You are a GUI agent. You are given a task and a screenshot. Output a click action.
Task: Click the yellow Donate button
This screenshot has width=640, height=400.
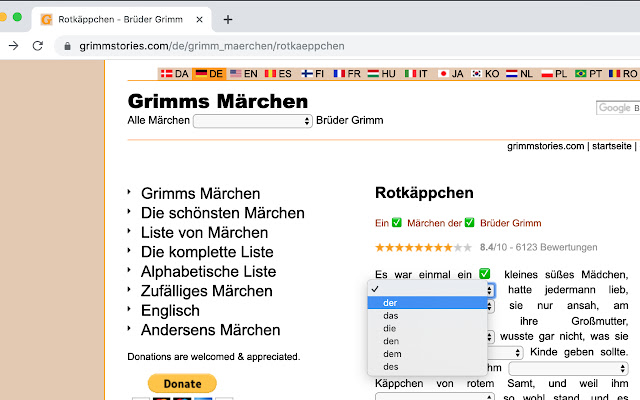tap(182, 384)
